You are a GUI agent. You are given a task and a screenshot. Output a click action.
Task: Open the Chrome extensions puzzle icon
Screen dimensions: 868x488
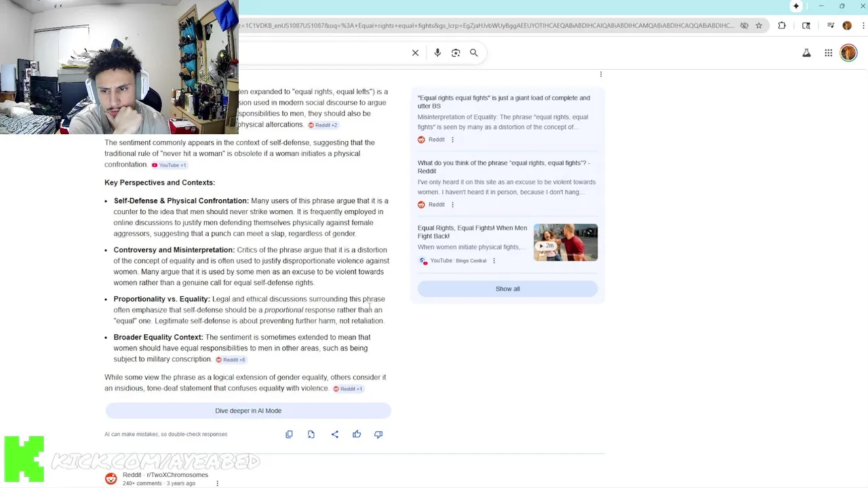tap(782, 26)
